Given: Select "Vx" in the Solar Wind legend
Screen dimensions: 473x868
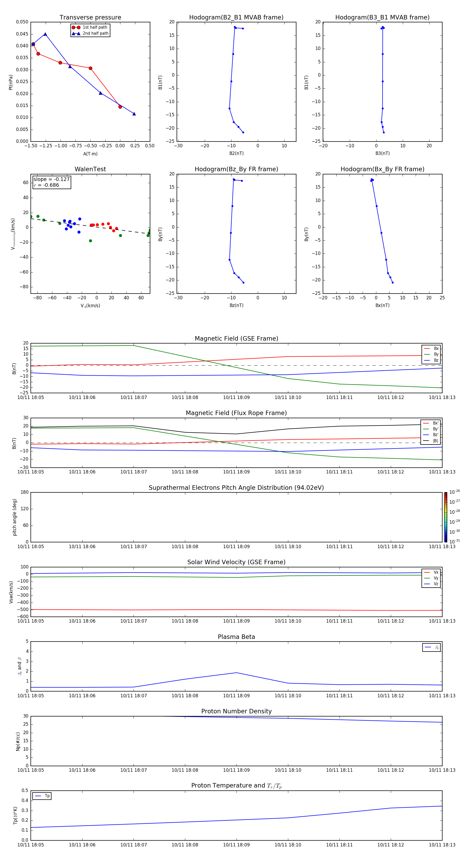Looking at the screenshot, I should [x=431, y=573].
